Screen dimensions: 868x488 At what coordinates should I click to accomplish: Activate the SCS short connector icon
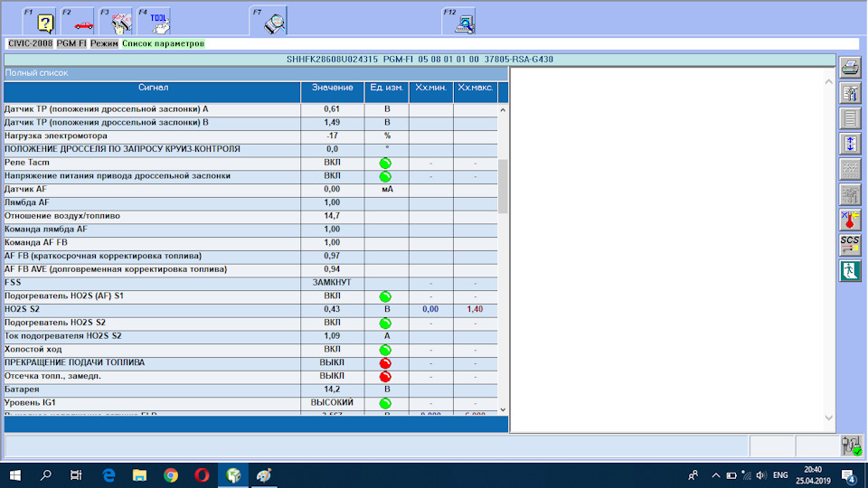(x=850, y=245)
